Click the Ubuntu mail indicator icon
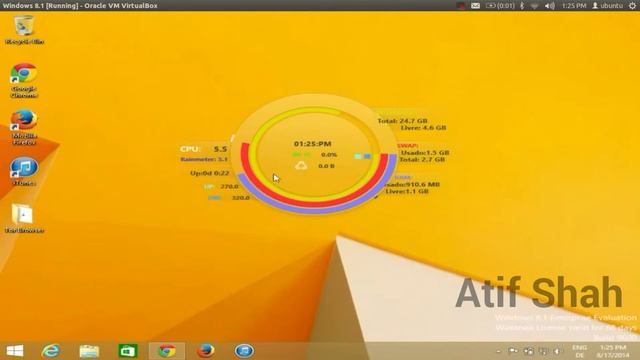Viewport: 640px width, 360px height. pos(475,6)
